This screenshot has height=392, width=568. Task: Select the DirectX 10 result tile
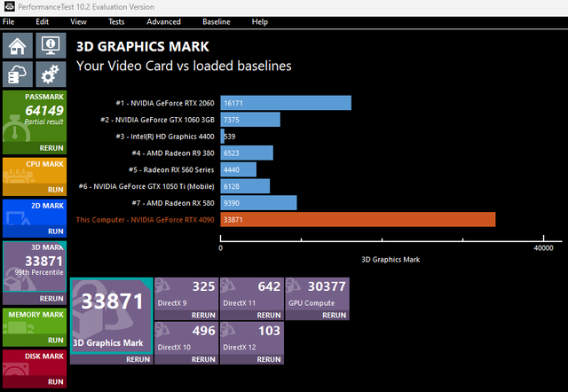coord(186,338)
